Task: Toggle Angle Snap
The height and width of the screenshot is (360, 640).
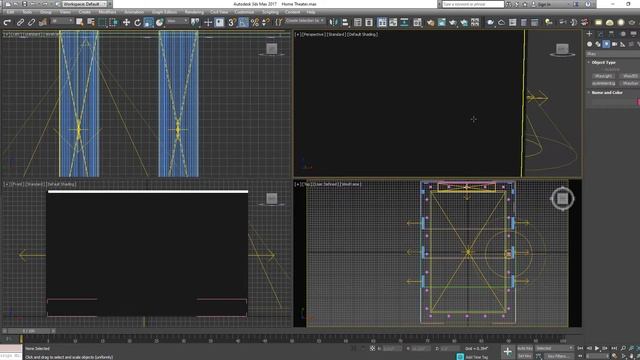Action: click(x=243, y=22)
